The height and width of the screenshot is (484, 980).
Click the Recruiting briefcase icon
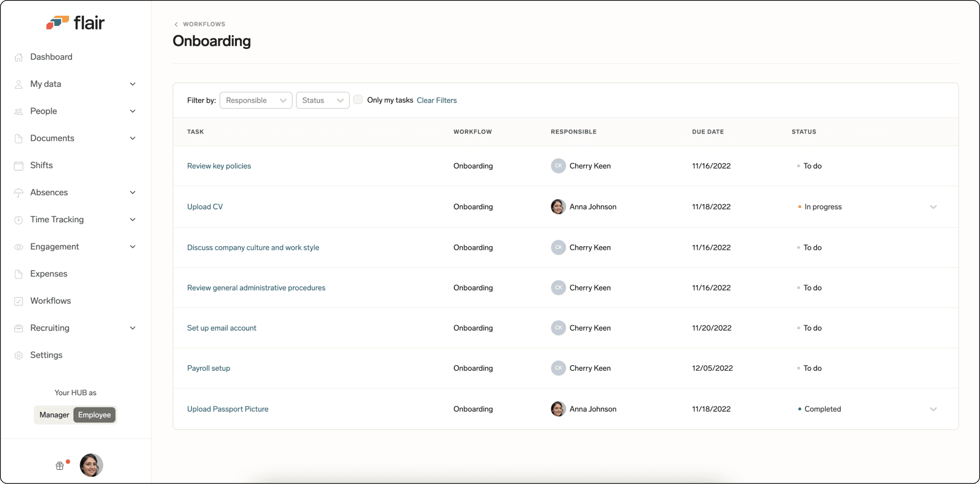[x=19, y=328]
